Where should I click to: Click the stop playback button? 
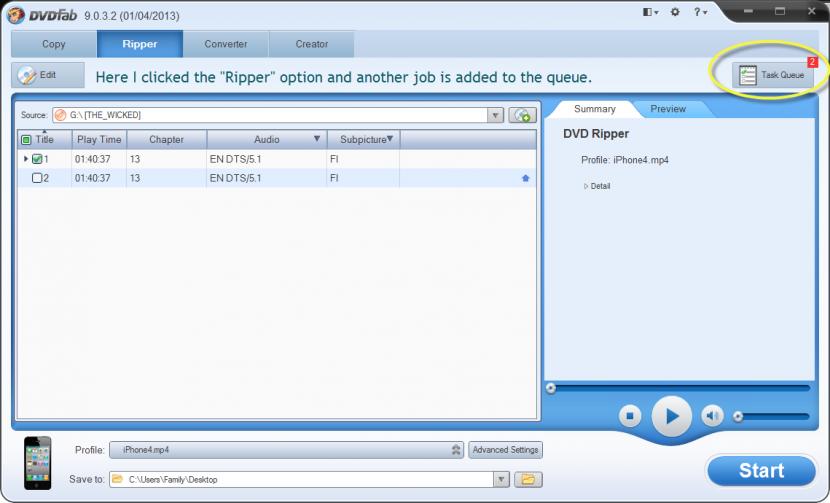pyautogui.click(x=630, y=416)
